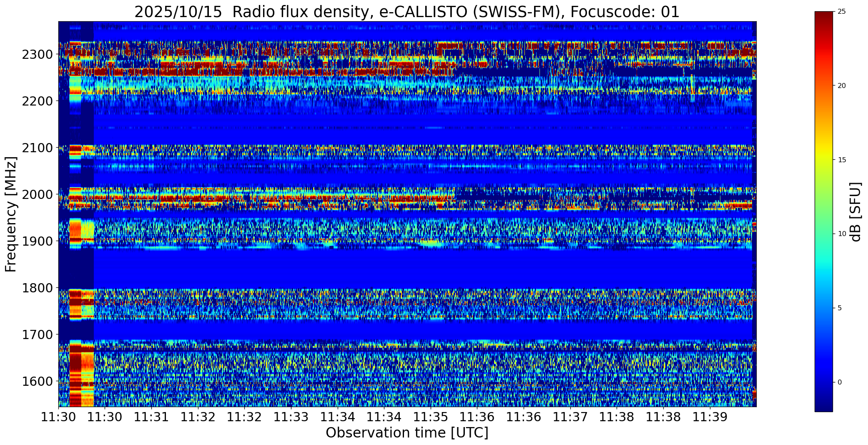Viewport: 868px width, 445px height.
Task: Select the 2000 frequency tick label
Action: 37,195
